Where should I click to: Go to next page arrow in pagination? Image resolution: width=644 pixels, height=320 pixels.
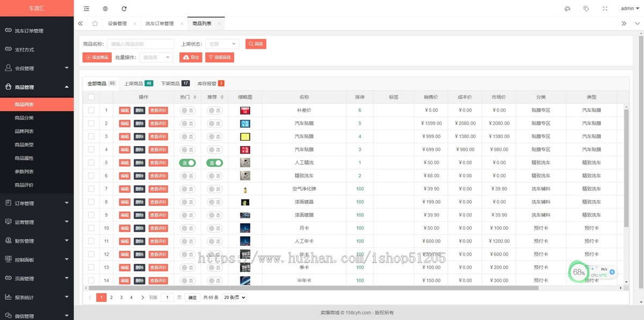point(142,297)
